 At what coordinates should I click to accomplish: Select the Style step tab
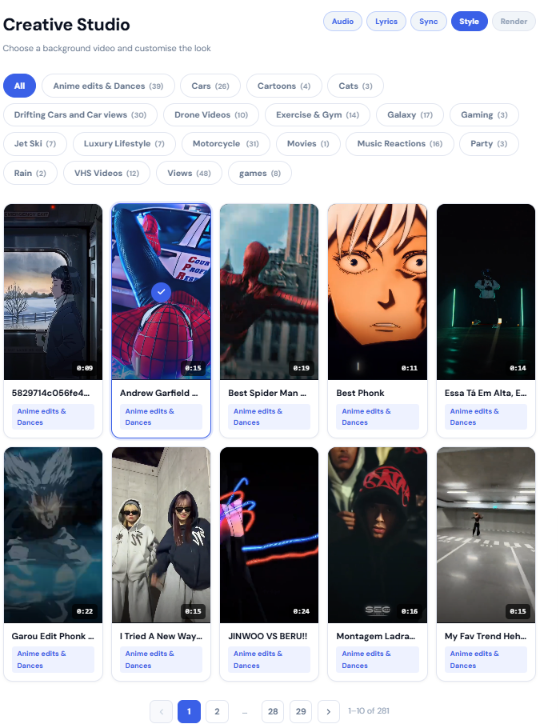click(469, 21)
